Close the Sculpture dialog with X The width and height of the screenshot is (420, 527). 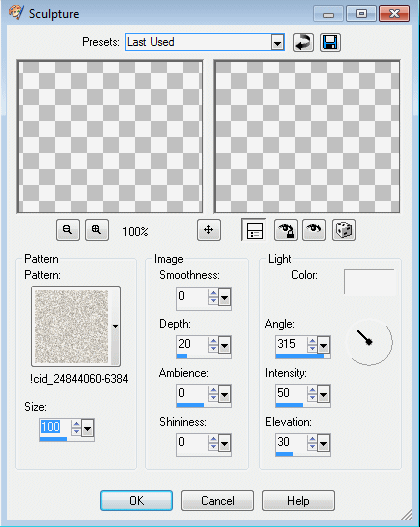tap(394, 14)
